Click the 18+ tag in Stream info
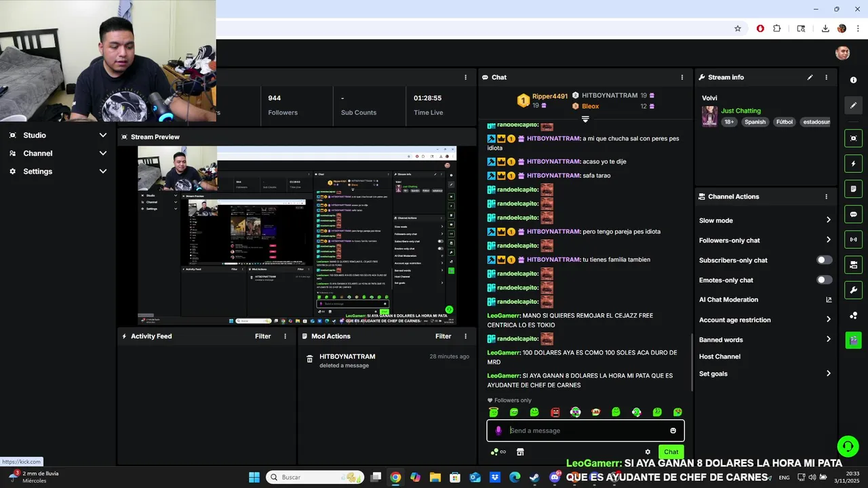 pyautogui.click(x=729, y=122)
